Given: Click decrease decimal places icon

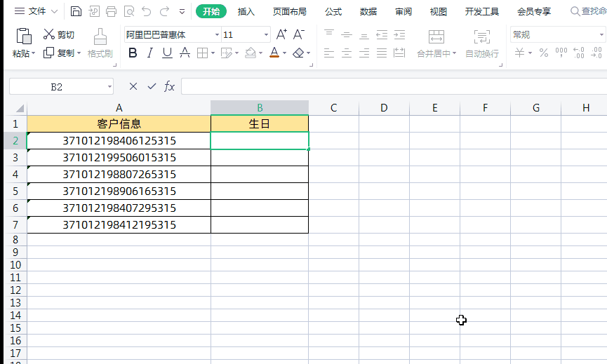Looking at the screenshot, I should [x=596, y=53].
